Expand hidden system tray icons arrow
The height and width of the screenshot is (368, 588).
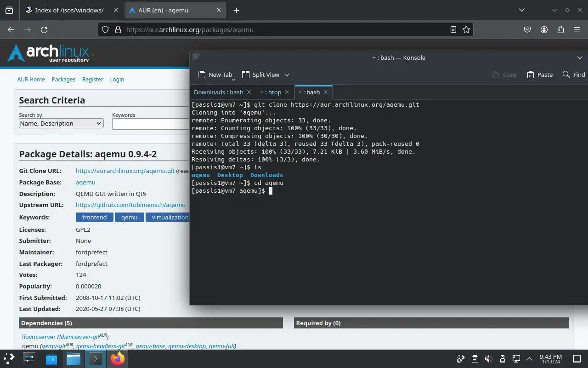click(x=529, y=359)
